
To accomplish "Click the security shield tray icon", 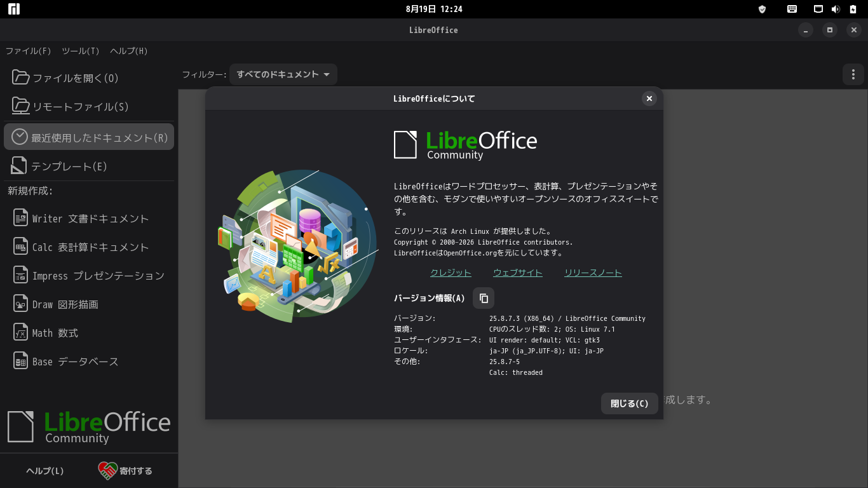I will coord(763,9).
